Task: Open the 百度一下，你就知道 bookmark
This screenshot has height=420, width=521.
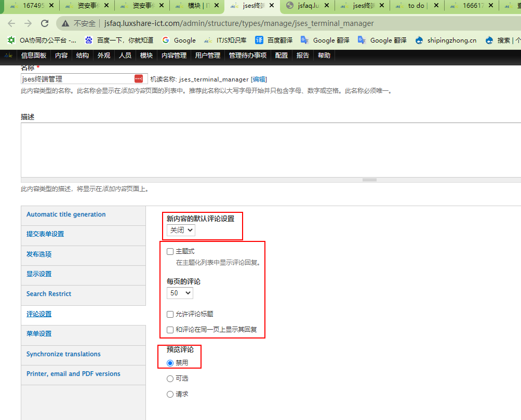Action: [x=119, y=40]
